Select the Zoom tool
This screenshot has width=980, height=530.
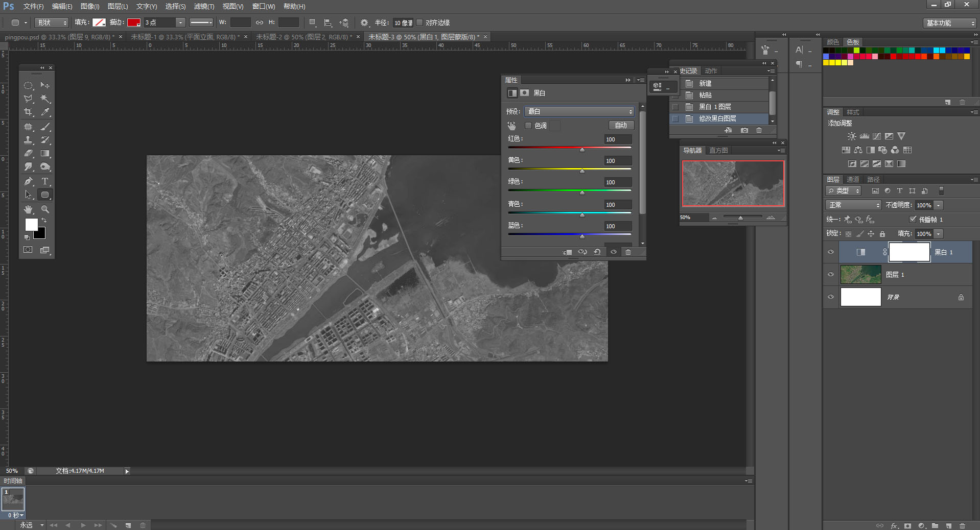(x=45, y=209)
